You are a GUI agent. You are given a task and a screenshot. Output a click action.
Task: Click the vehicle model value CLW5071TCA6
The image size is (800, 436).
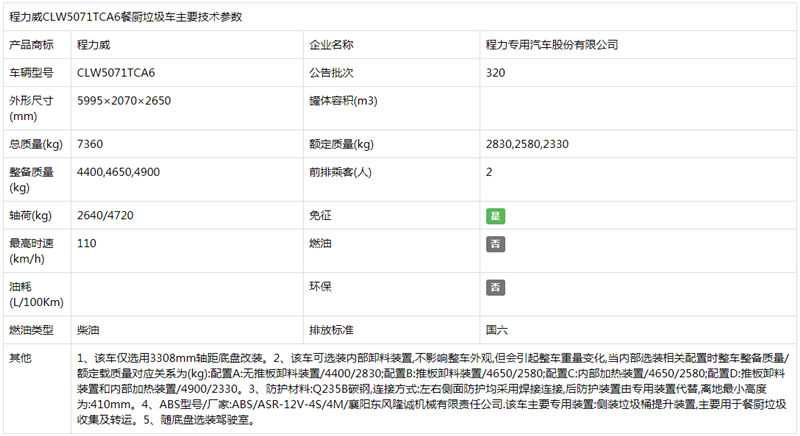point(116,73)
